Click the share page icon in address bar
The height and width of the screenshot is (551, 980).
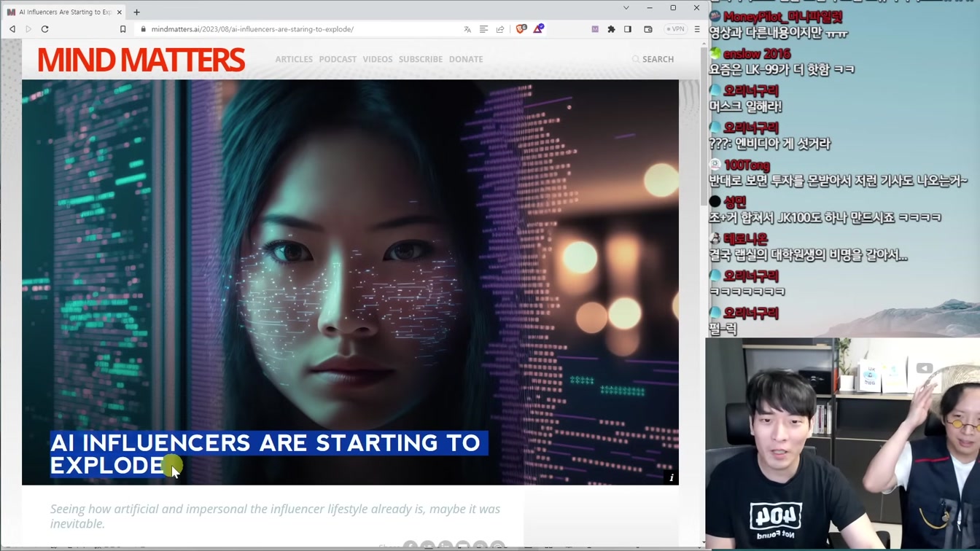pyautogui.click(x=500, y=29)
